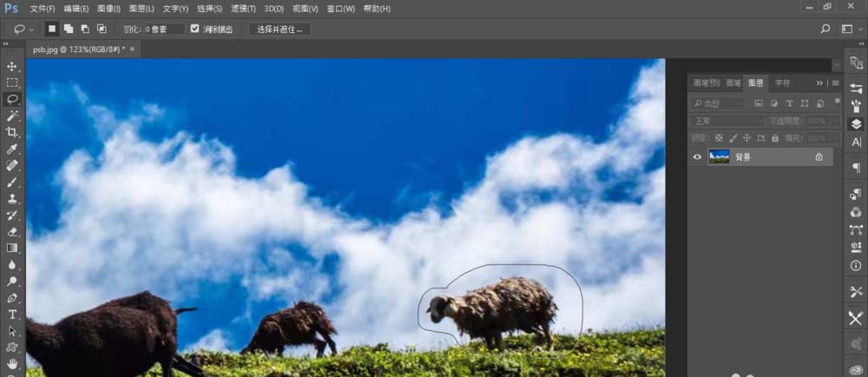Switch to the Hand tool

coord(12,363)
